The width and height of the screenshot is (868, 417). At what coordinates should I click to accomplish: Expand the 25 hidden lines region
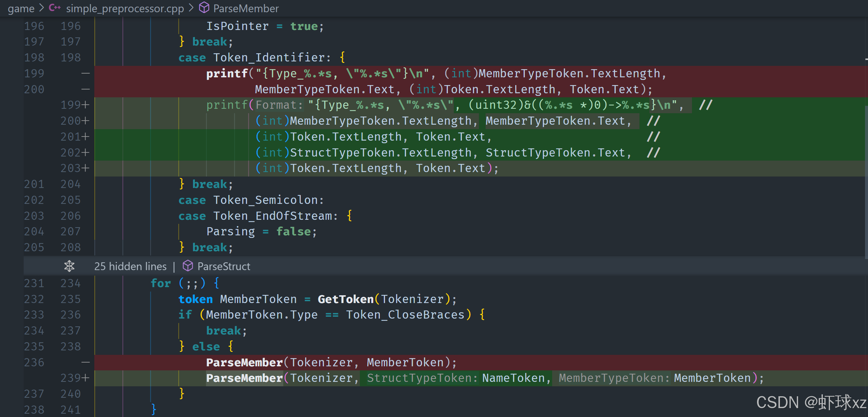click(130, 266)
